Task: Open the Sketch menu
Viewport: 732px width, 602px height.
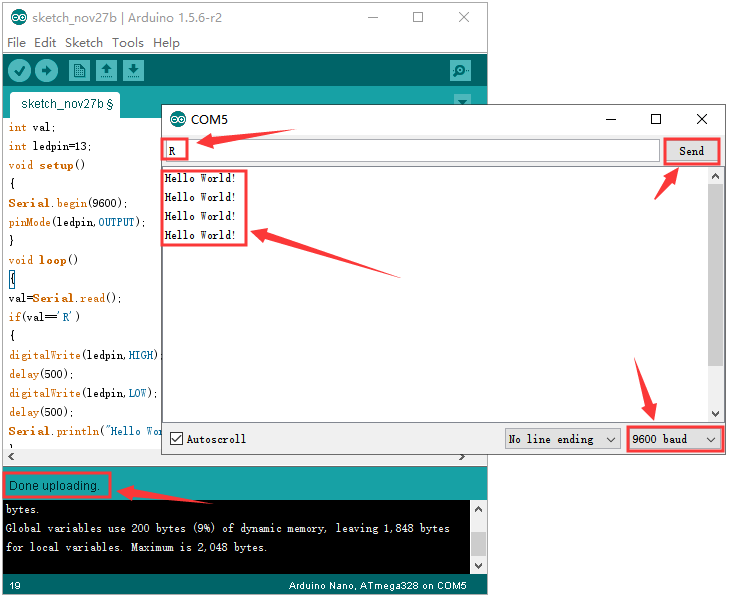Action: point(84,43)
